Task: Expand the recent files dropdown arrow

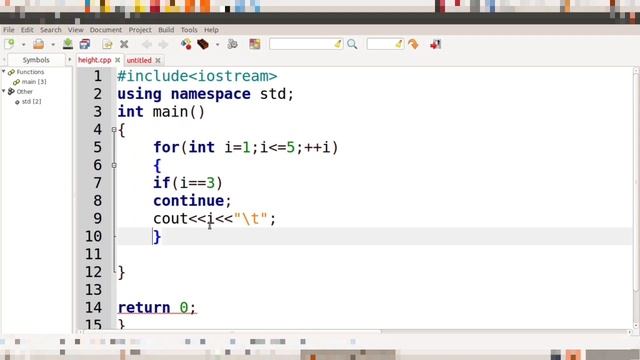Action: pos(53,44)
